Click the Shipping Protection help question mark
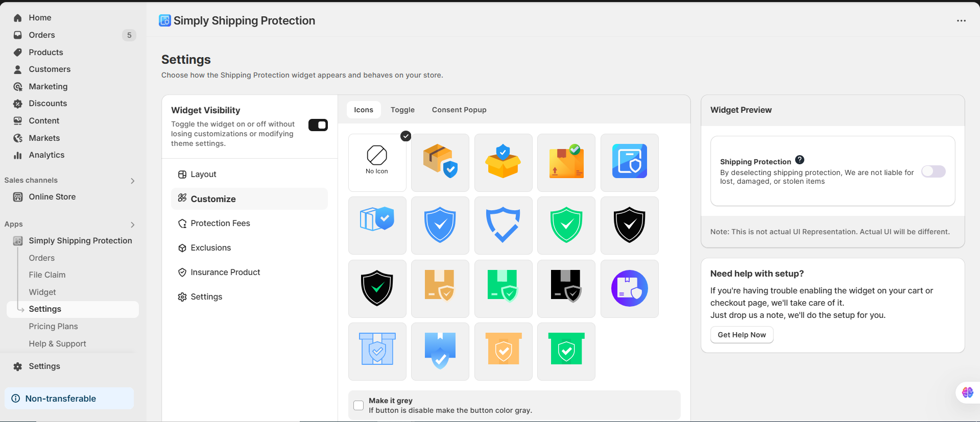 click(x=800, y=160)
